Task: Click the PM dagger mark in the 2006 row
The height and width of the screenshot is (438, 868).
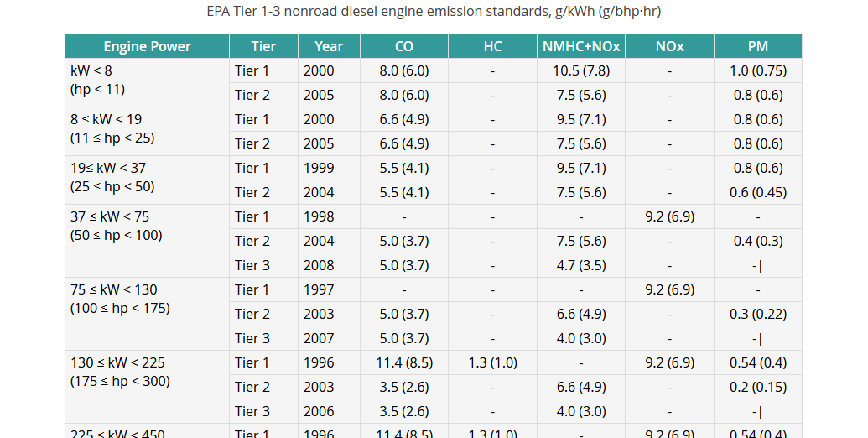Action: pos(758,412)
